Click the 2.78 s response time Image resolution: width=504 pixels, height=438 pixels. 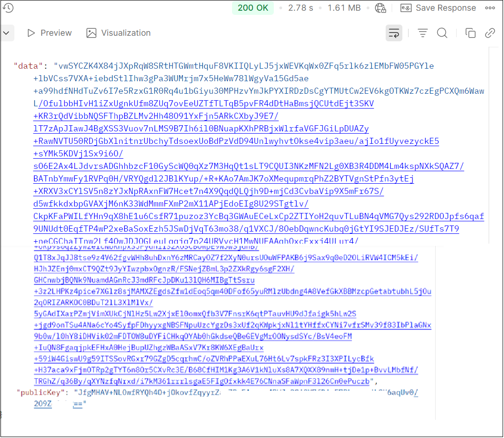click(300, 8)
